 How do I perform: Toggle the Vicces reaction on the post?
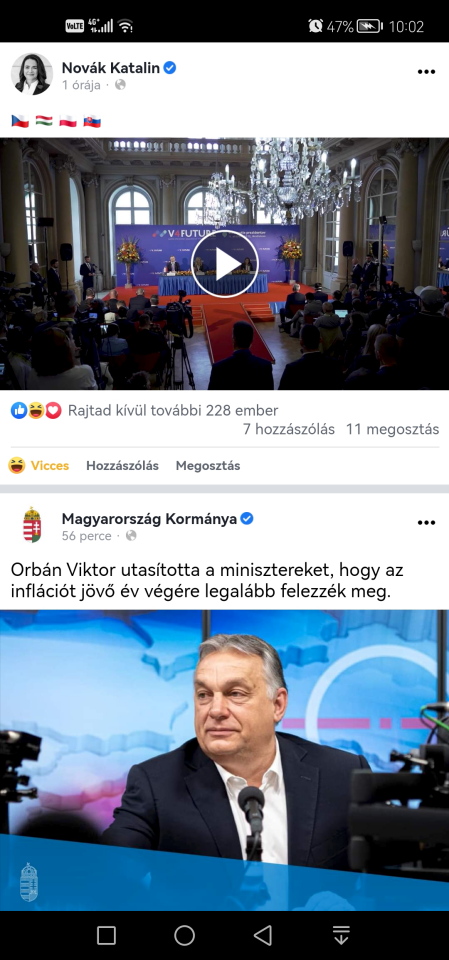tap(39, 465)
